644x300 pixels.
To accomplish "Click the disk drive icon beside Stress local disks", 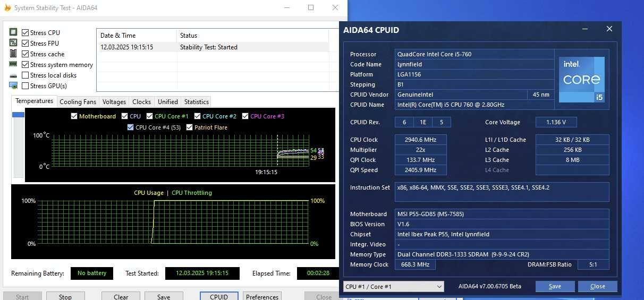I will coord(13,75).
